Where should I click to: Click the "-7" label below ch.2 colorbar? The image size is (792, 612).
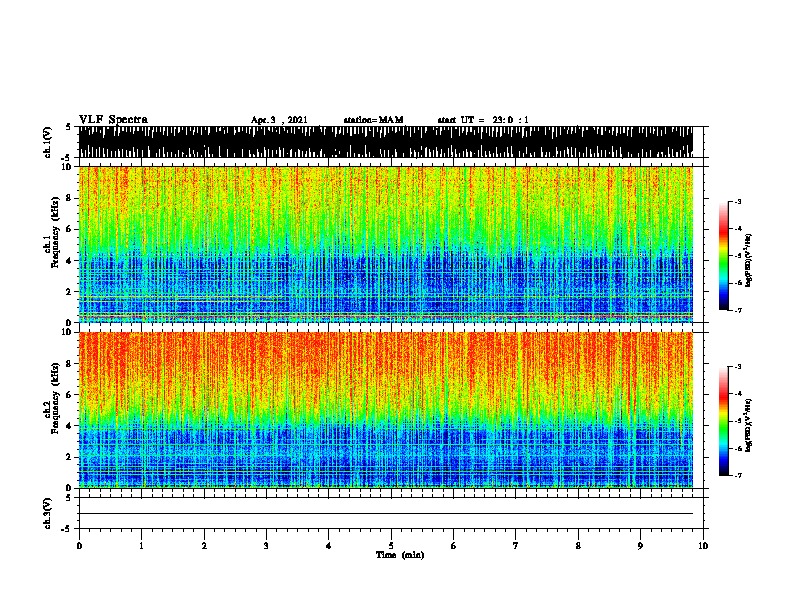coord(738,476)
